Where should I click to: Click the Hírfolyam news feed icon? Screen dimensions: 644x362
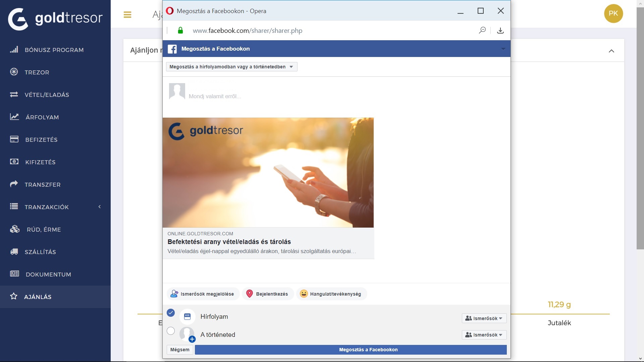point(187,316)
